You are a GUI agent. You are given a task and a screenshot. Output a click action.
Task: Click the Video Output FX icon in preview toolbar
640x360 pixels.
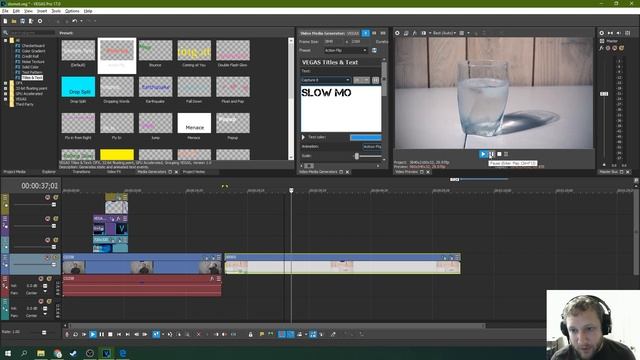[x=415, y=33]
